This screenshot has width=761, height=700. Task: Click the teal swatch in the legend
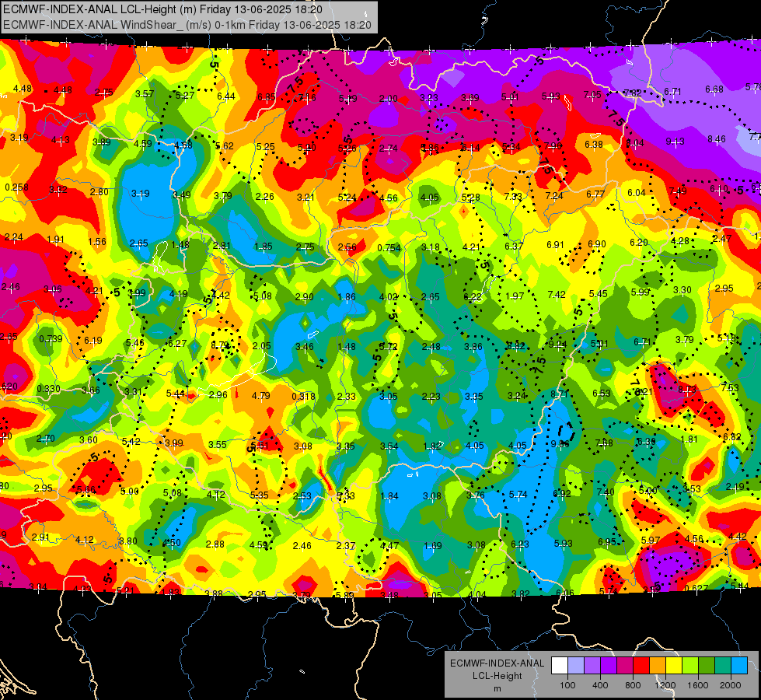coord(723,666)
